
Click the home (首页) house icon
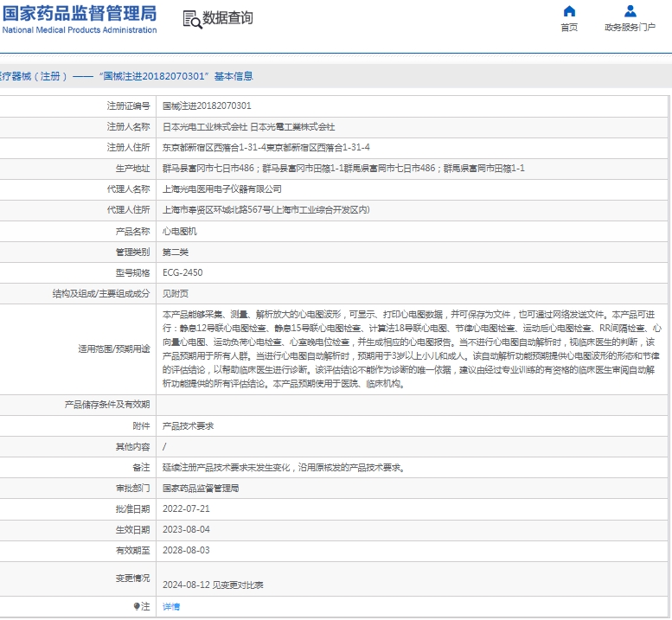[569, 10]
